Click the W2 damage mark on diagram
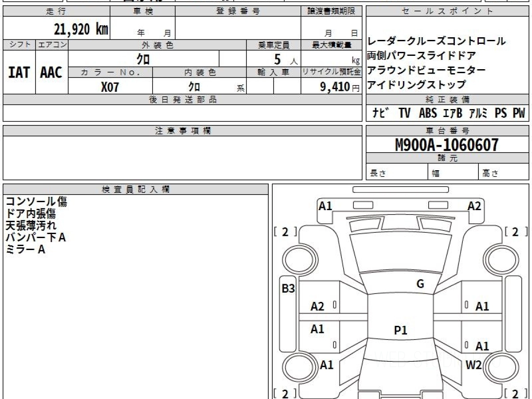 473,365
